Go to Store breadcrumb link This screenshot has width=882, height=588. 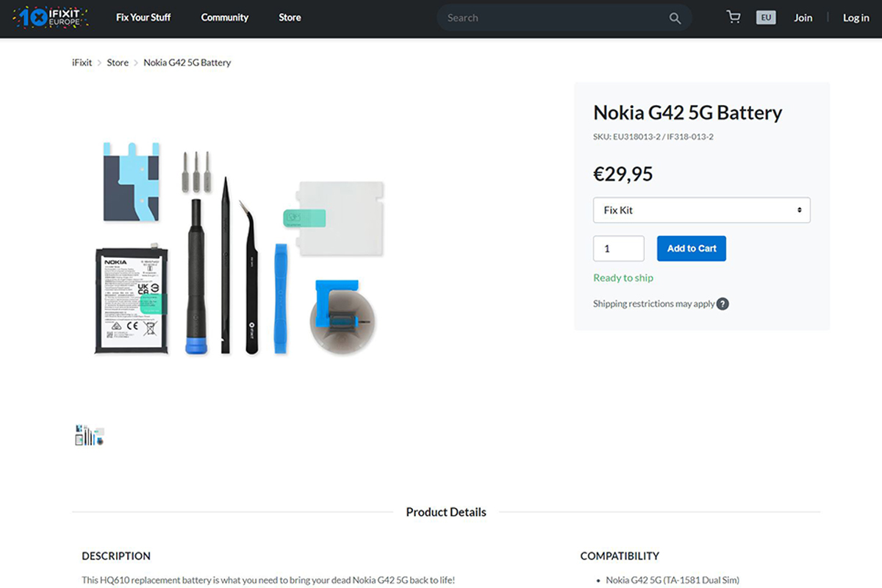click(x=118, y=62)
